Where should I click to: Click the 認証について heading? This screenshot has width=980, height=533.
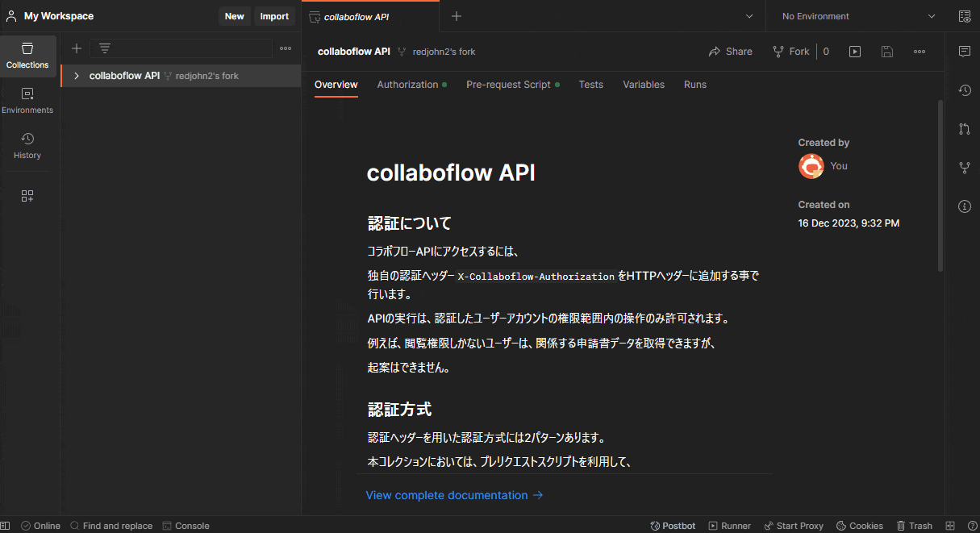point(410,223)
